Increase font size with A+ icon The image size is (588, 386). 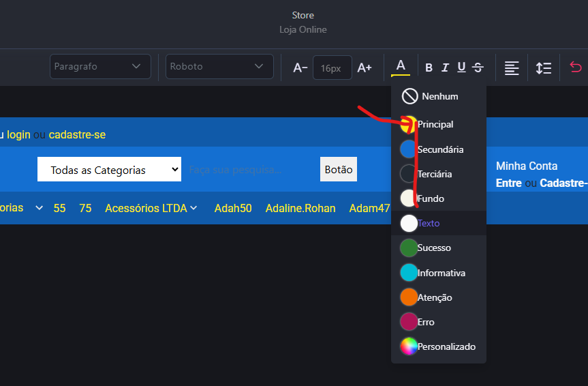tap(365, 68)
